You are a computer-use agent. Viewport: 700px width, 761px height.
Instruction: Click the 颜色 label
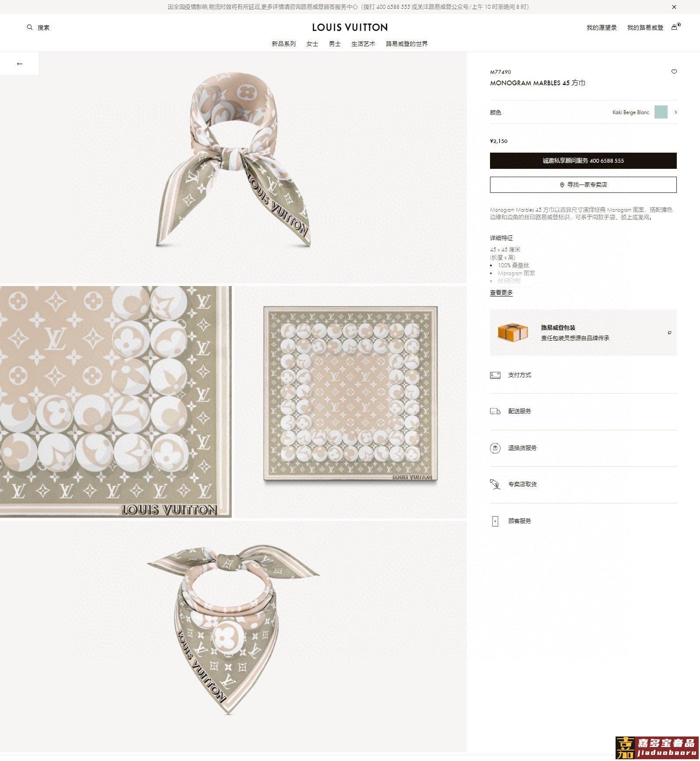click(496, 112)
